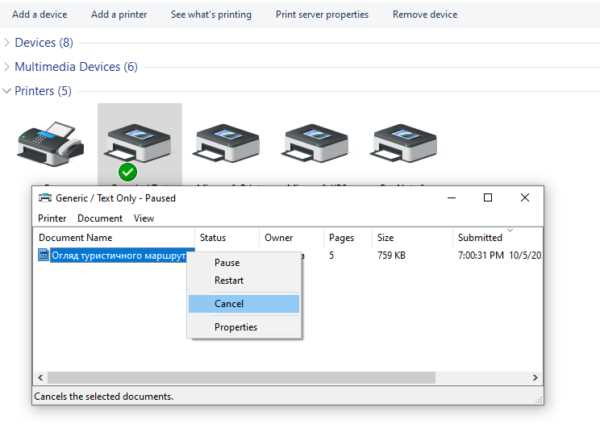Click the horizontal scrollbar right arrow
The height and width of the screenshot is (428, 600).
tap(535, 378)
